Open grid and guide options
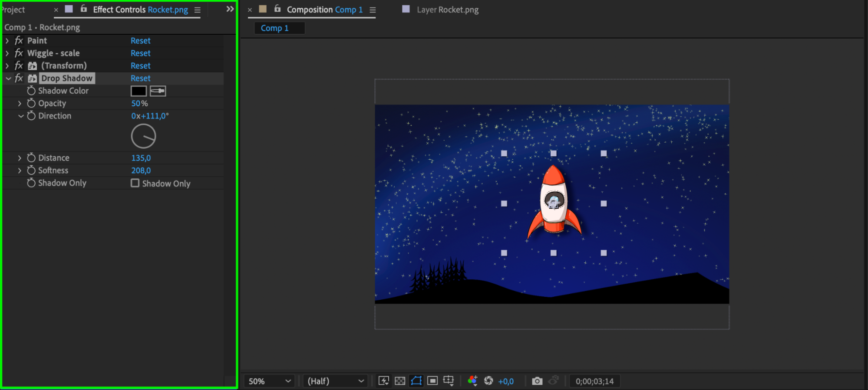868x390 pixels. 449,381
